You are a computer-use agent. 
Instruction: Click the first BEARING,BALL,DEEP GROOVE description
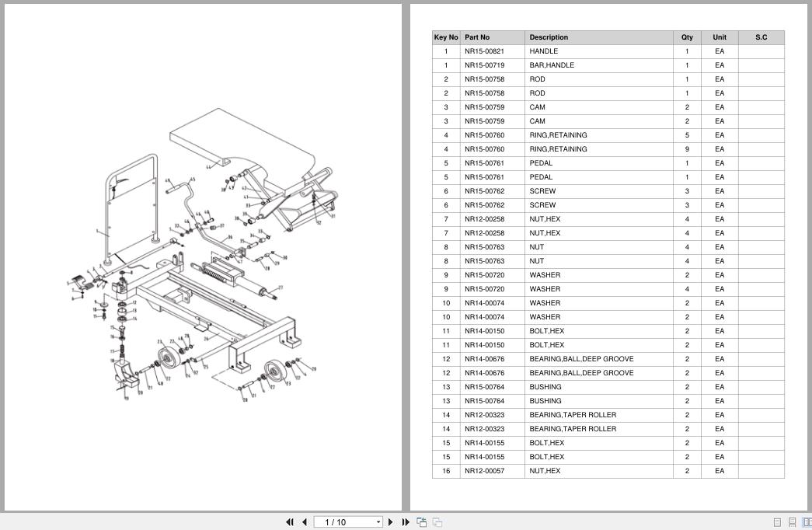[x=581, y=359]
